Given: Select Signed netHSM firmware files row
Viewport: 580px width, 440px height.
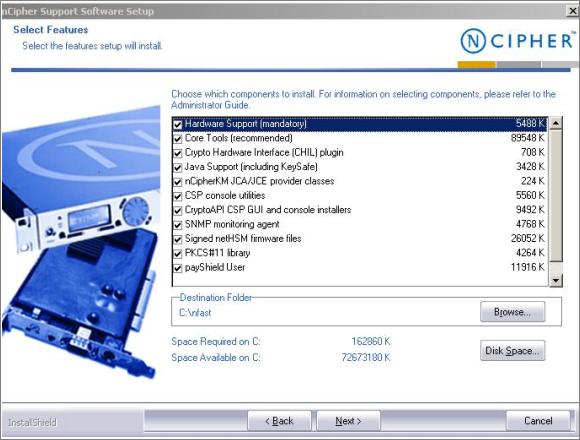Looking at the screenshot, I should point(360,239).
